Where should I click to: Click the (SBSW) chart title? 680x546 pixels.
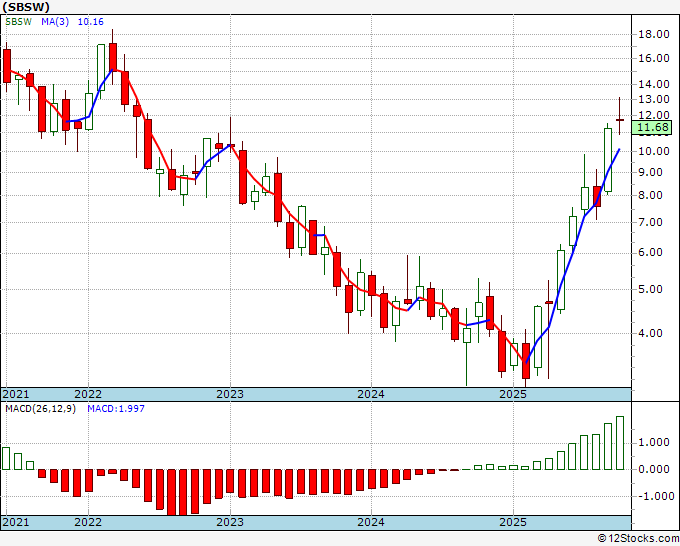click(x=26, y=7)
